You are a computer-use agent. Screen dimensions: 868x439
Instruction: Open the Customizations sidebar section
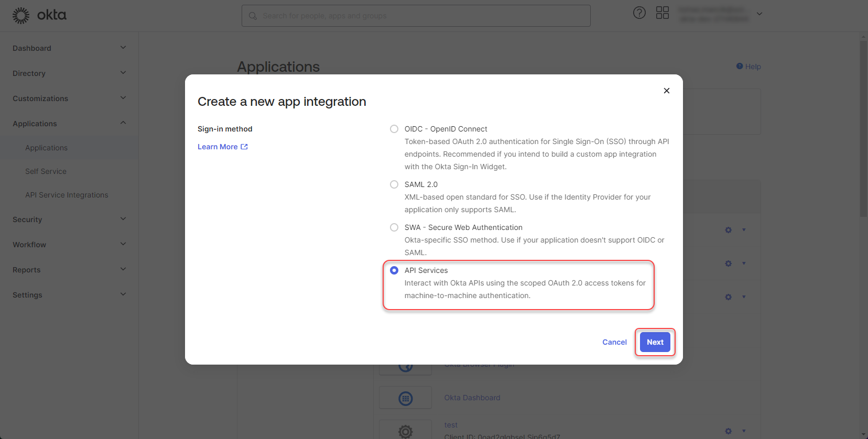pos(40,98)
